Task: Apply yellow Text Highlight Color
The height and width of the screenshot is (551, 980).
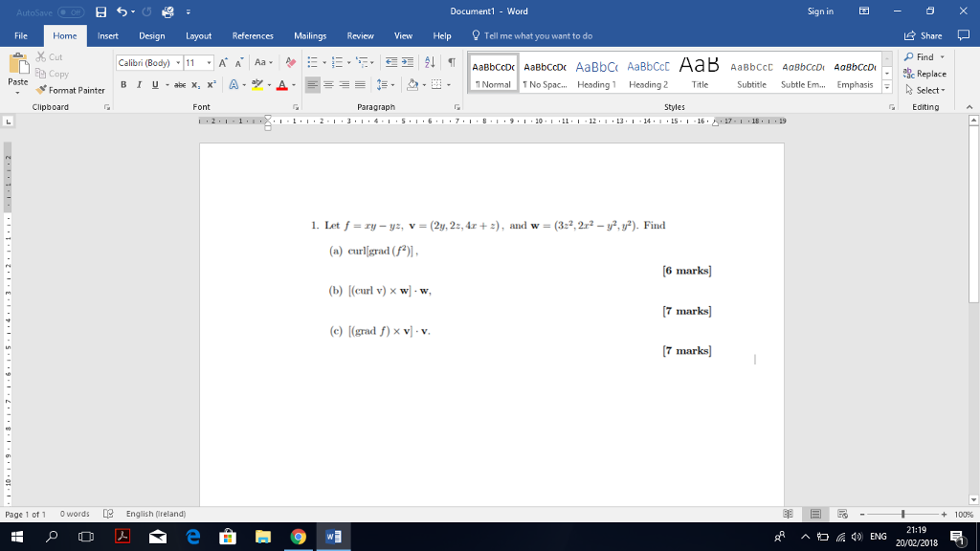Action: click(256, 83)
